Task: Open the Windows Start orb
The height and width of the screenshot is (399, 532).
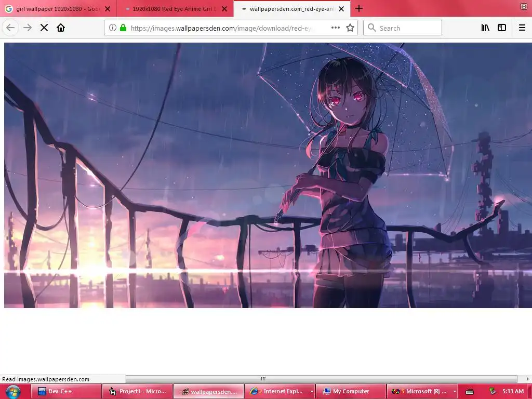Action: point(13,392)
